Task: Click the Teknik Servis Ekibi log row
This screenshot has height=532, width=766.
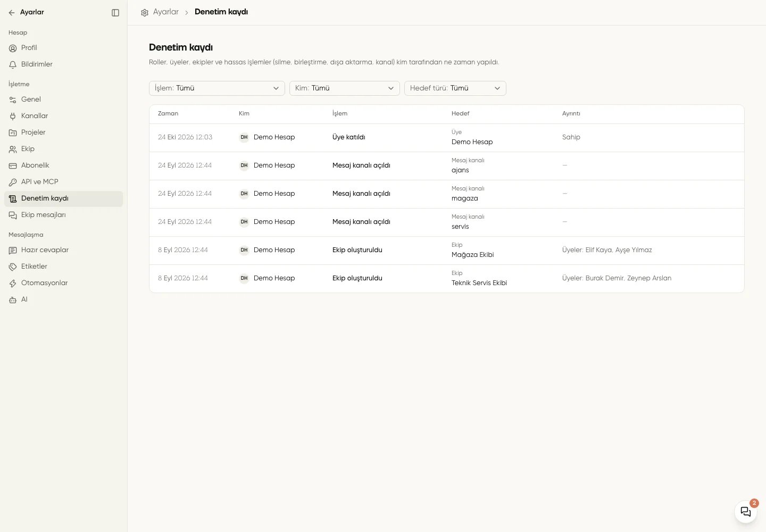Action: point(447,278)
